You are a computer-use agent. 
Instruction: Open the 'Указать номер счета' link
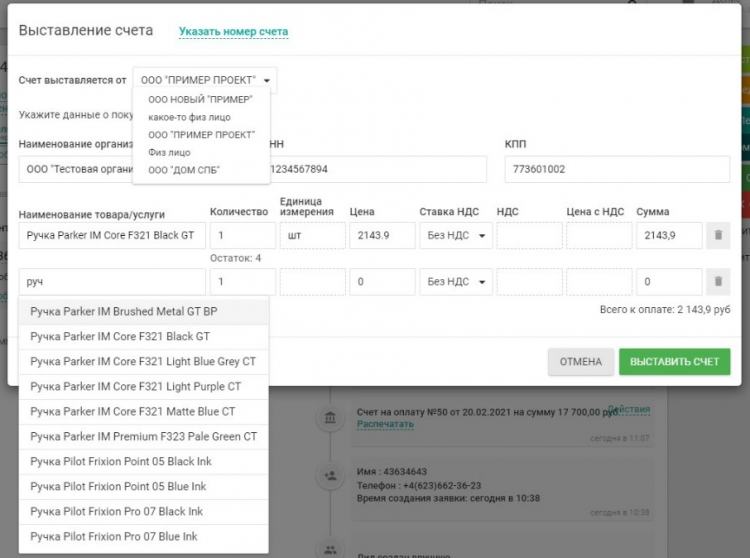pos(233,32)
